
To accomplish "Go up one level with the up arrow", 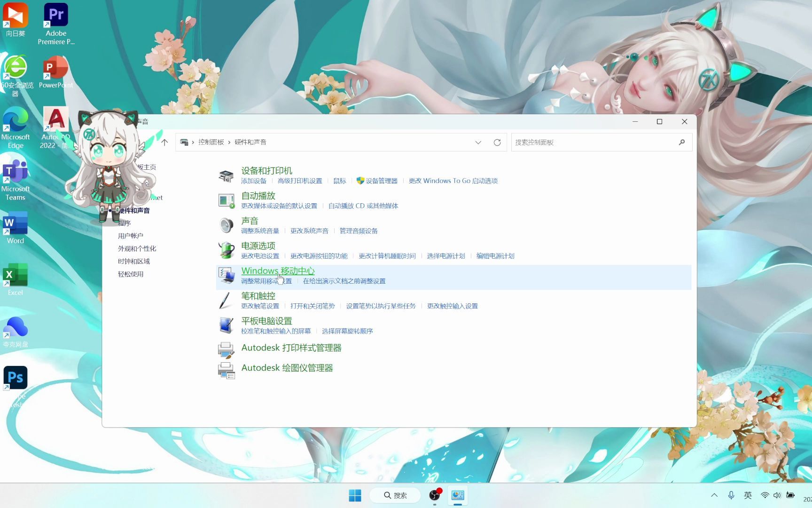I will pyautogui.click(x=164, y=143).
